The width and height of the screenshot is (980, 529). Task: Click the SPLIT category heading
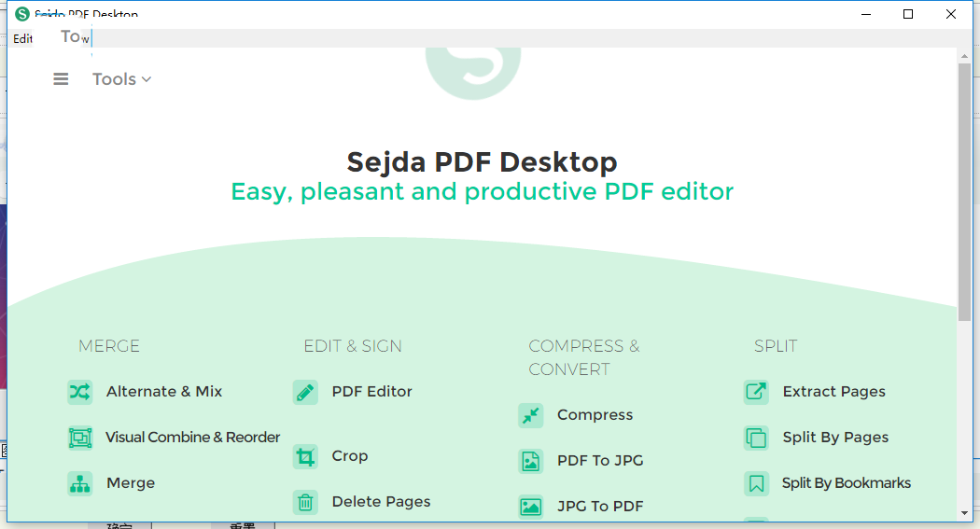[776, 346]
